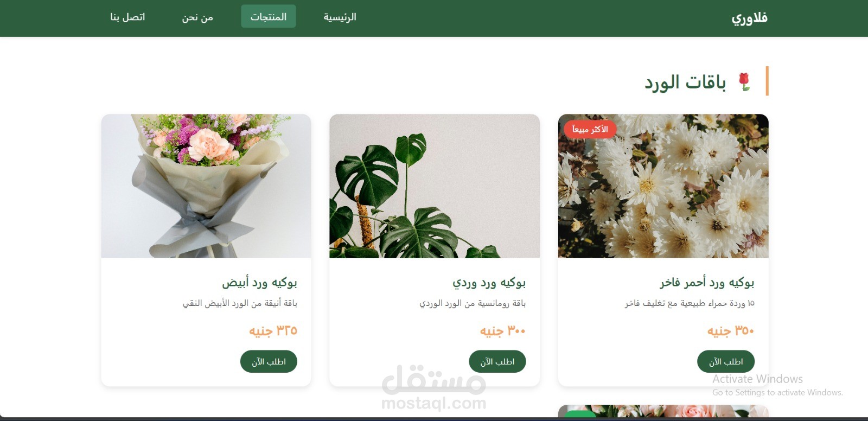Image resolution: width=868 pixels, height=421 pixels.
Task: Open the الرئيسية nav item
Action: point(340,17)
